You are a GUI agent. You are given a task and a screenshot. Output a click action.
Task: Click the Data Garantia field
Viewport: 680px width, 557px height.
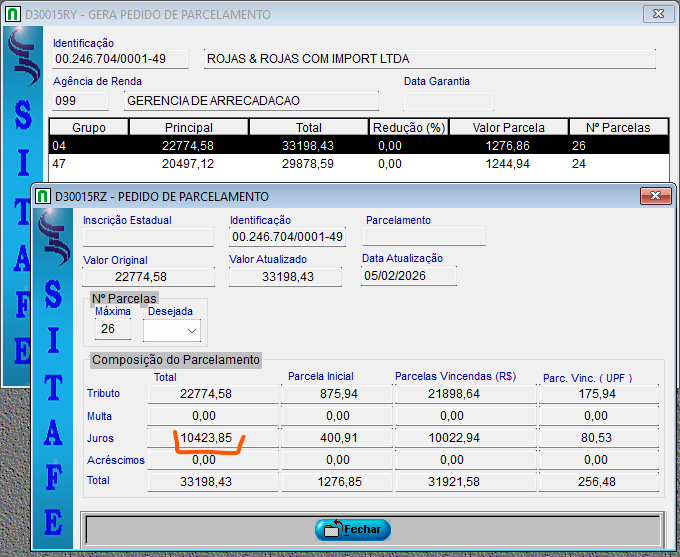click(448, 101)
